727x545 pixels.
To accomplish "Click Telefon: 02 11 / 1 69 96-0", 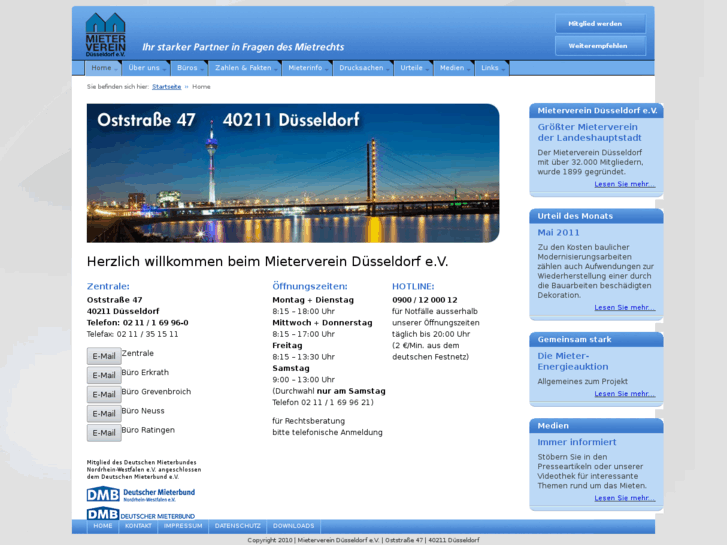I will coord(138,323).
